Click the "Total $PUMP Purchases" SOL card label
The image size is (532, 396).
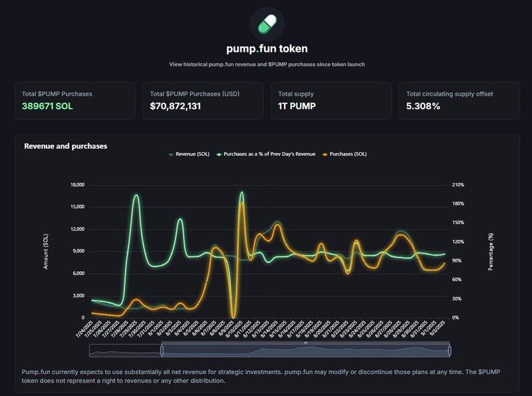57,94
